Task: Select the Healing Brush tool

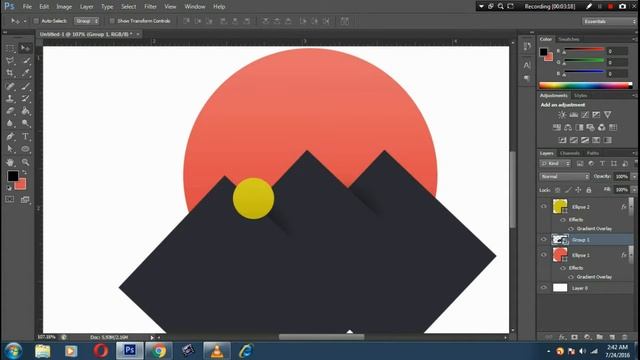Action: (x=10, y=86)
